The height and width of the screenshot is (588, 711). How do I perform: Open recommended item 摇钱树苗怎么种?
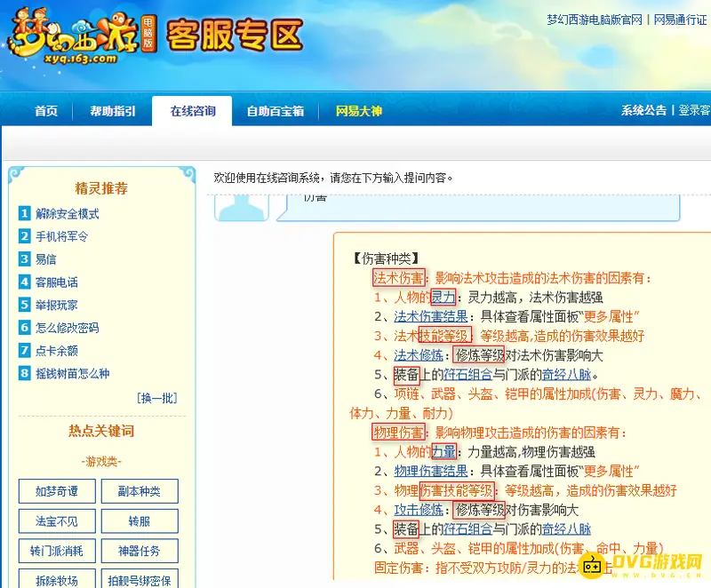tap(73, 374)
